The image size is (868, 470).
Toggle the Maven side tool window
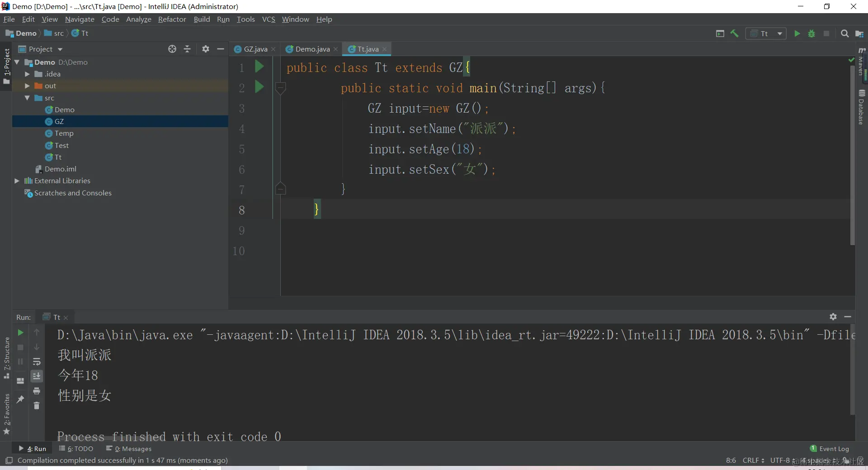(861, 62)
